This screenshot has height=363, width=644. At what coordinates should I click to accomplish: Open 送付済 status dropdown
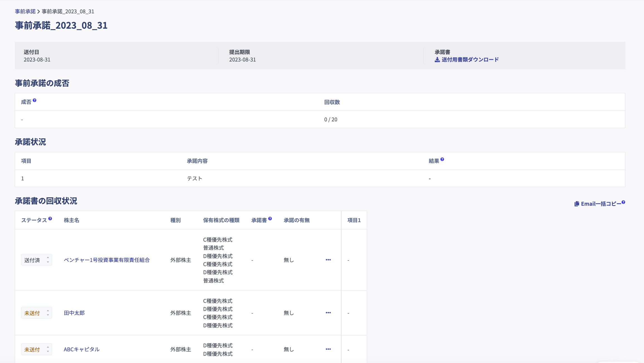click(36, 260)
